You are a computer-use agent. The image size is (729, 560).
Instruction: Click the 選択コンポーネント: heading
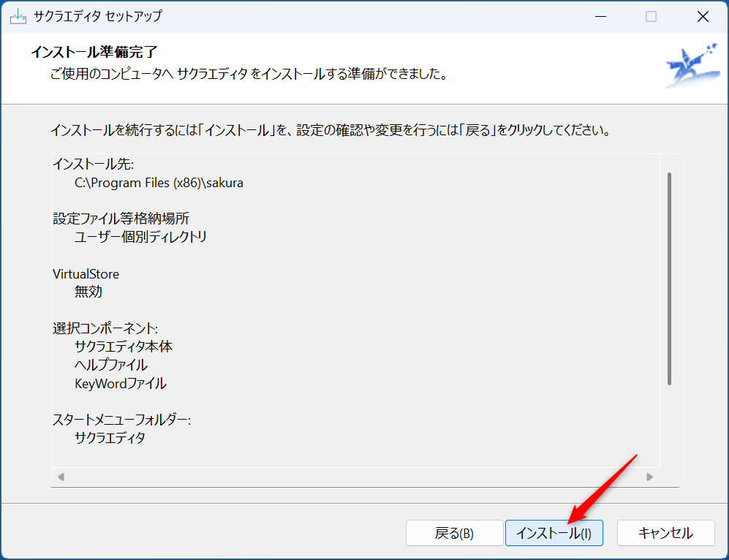pyautogui.click(x=105, y=328)
